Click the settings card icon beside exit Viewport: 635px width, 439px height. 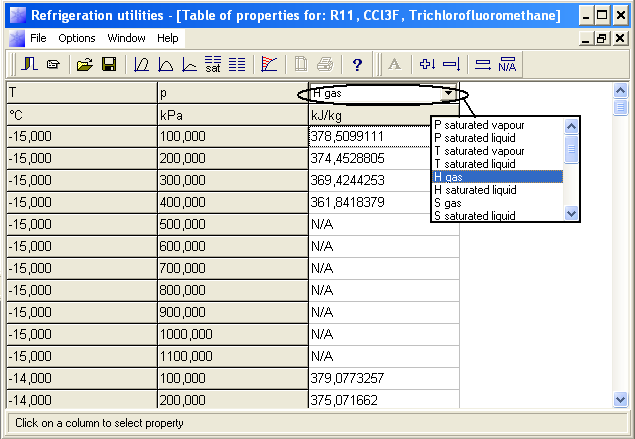point(53,64)
